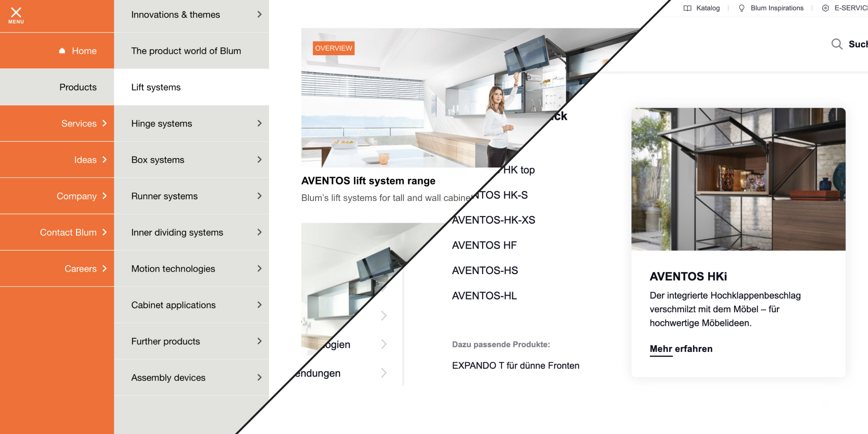Expand Ideas submenu chevron
868x434 pixels.
(x=105, y=159)
